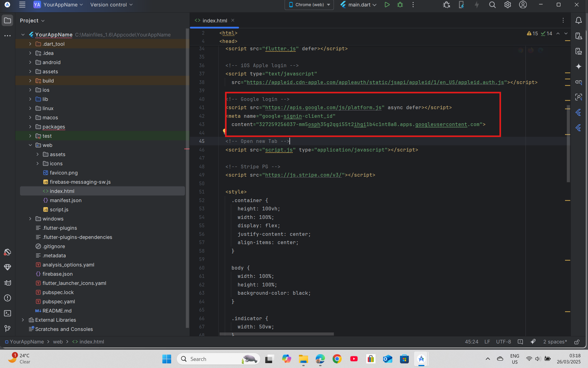Viewport: 588px width, 368px height.
Task: Show hidden system tray icons chevron
Action: [488, 358]
